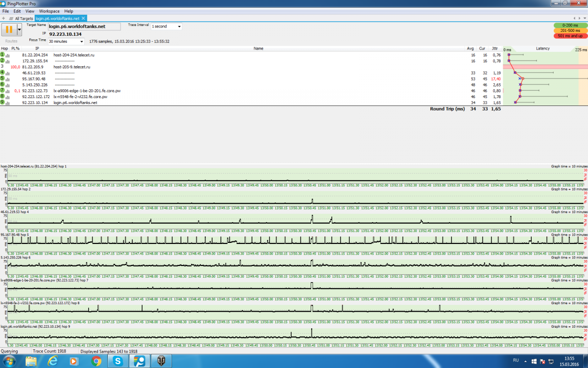Screen dimensions: 588x368
Task: Toggle graph icon for hop 9
Action: tap(7, 103)
